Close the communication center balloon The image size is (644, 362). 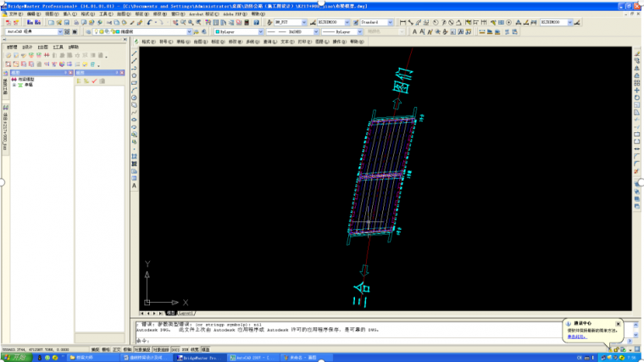point(618,324)
